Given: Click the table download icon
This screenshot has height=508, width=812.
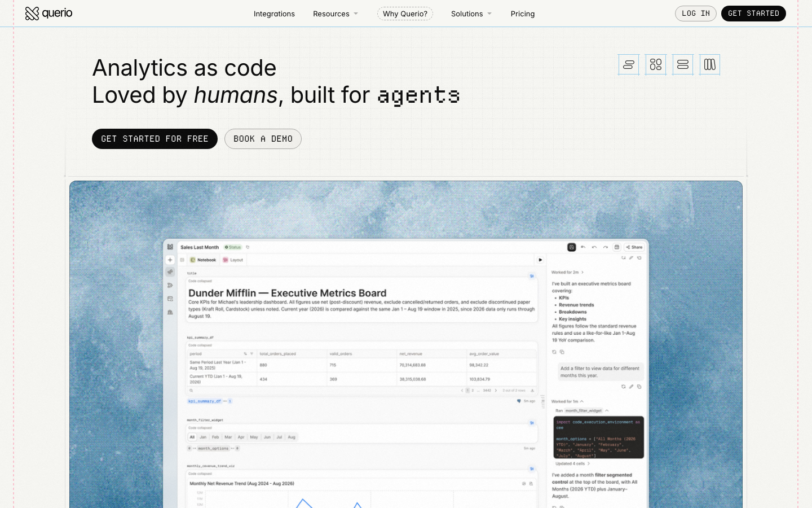Looking at the screenshot, I should (532, 390).
